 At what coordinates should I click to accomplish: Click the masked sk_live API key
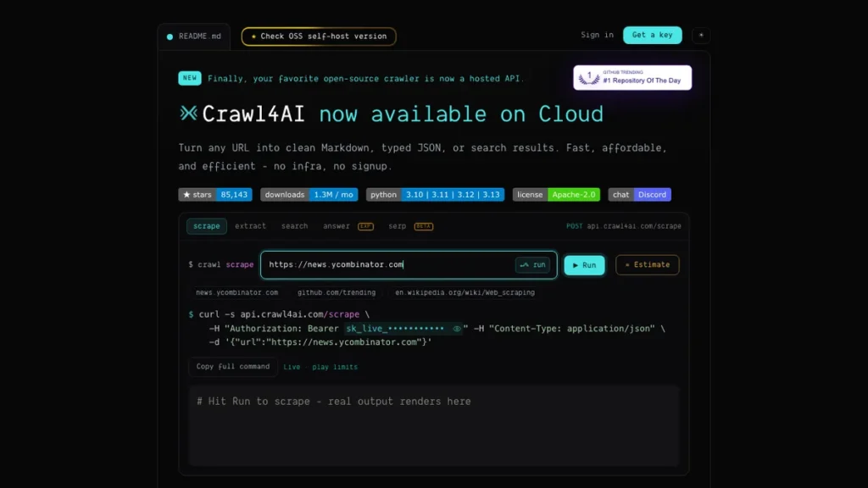pos(395,329)
